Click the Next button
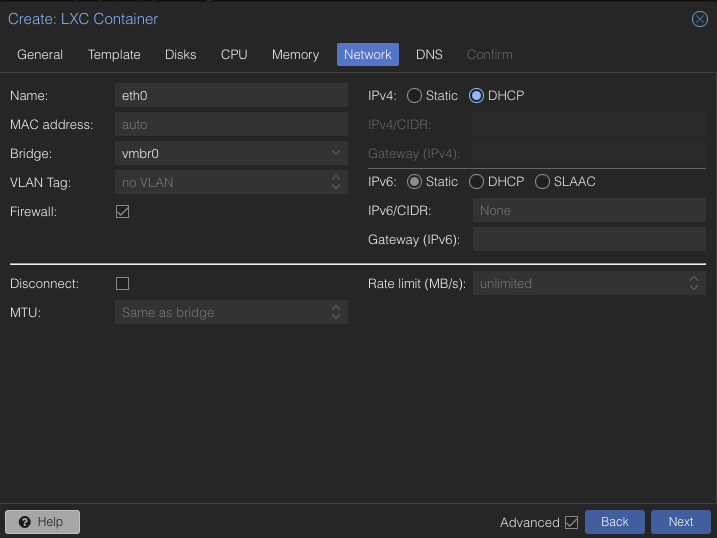Viewport: 717px width, 538px height. click(680, 522)
